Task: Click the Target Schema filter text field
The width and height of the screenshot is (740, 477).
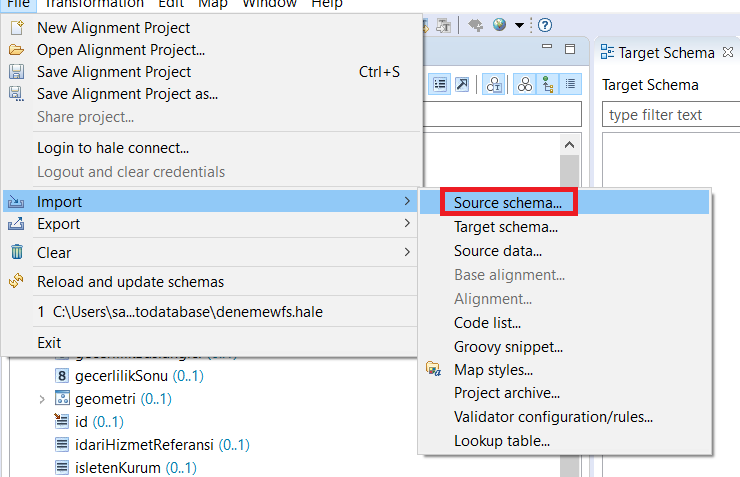Action: [x=671, y=114]
